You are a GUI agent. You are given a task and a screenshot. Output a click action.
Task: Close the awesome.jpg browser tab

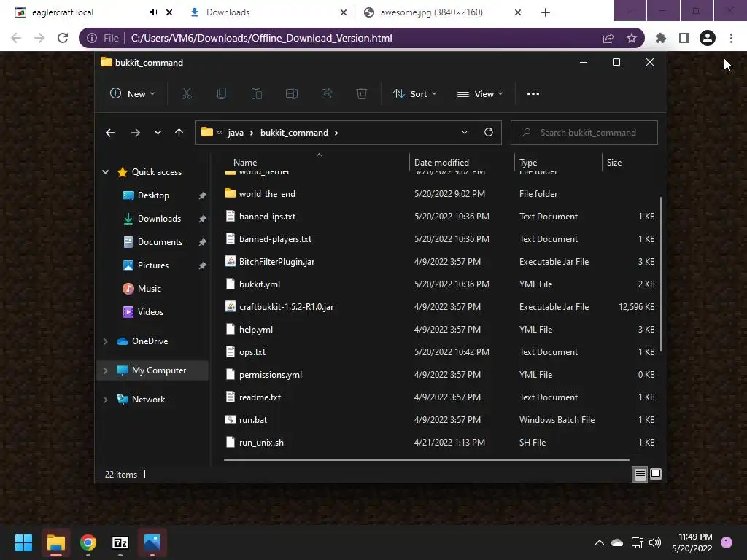tap(518, 12)
